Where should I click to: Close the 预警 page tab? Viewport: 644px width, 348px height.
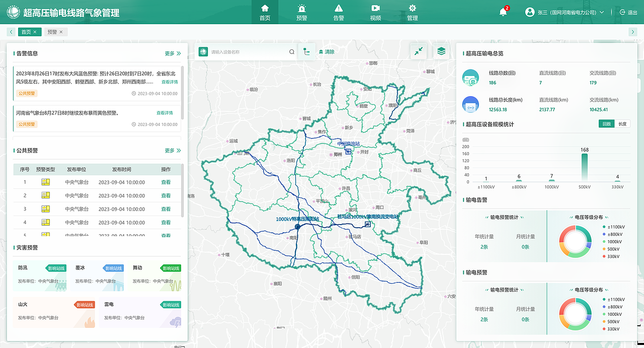coord(61,32)
